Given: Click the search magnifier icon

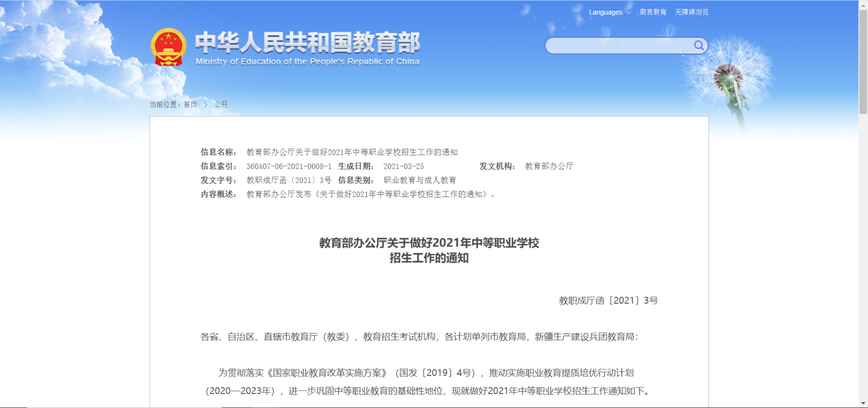Looking at the screenshot, I should coord(699,46).
